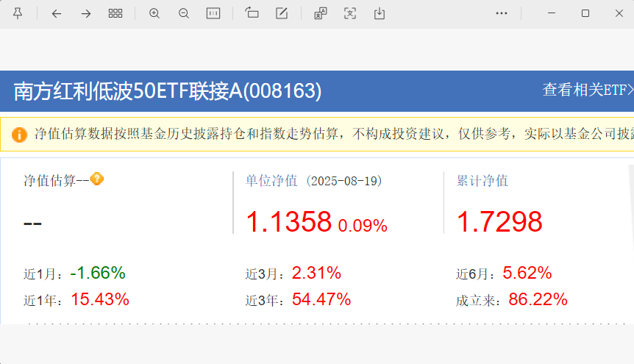Zoom in on the image
Screen dimensions: 634x364
154,13
